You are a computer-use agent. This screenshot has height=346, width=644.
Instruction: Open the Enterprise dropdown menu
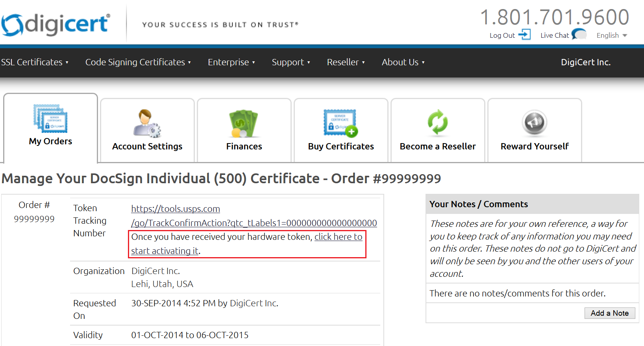point(231,62)
